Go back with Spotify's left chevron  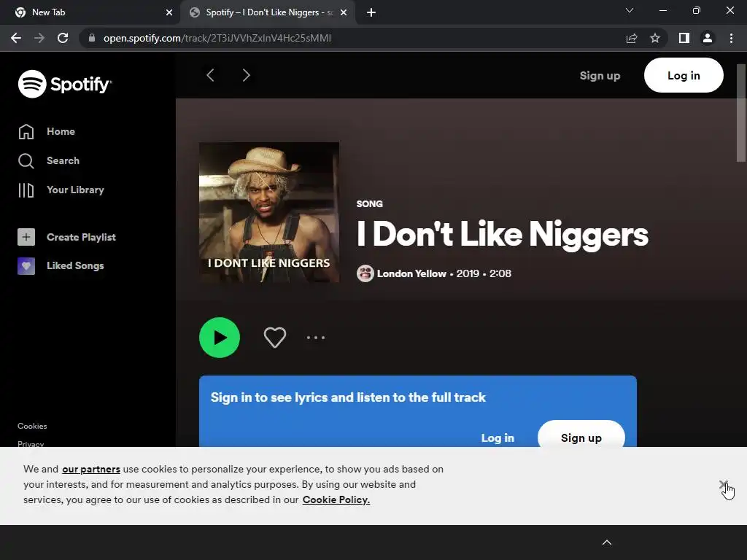[210, 75]
